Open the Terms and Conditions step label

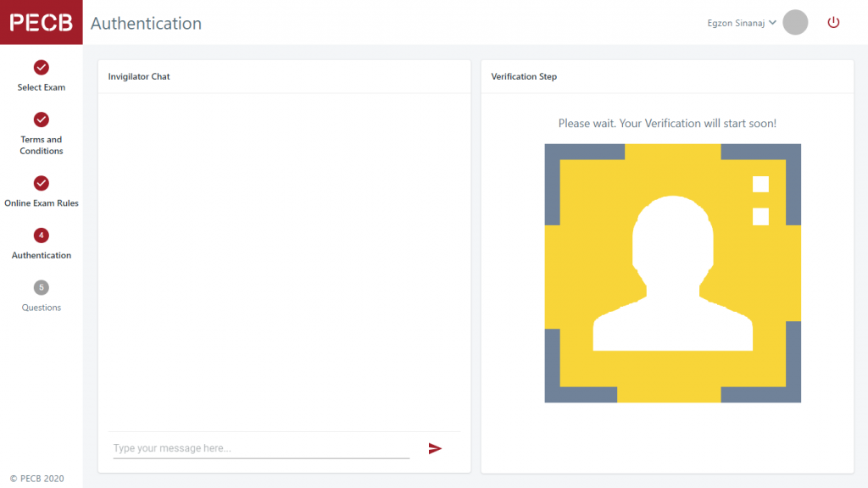42,145
